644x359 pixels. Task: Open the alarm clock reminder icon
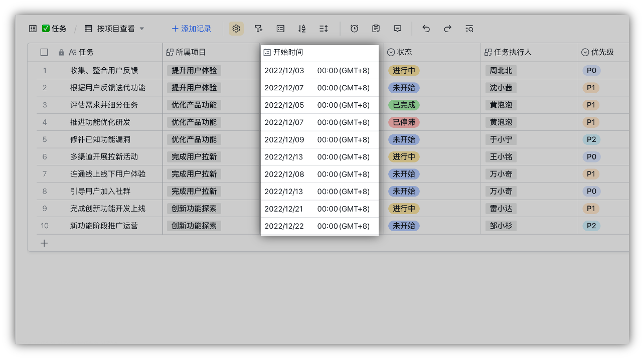pos(354,29)
